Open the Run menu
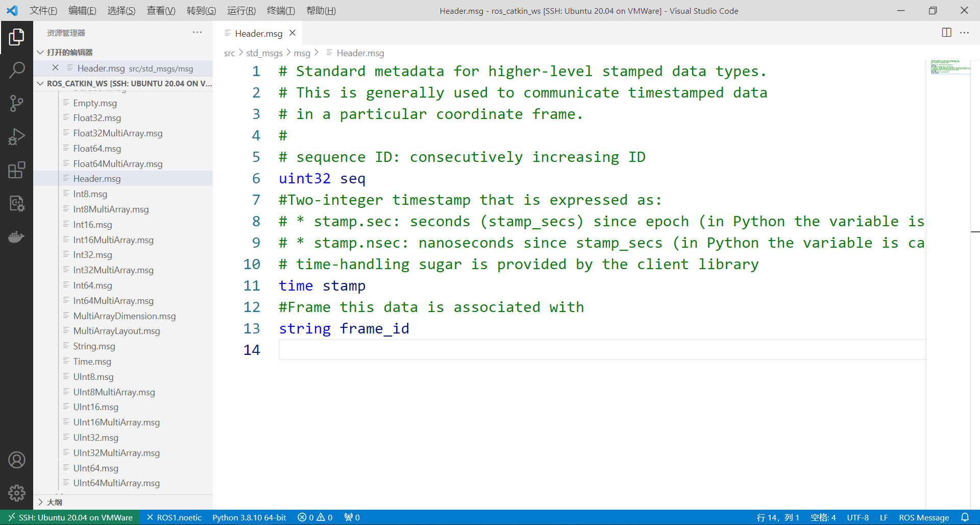 [241, 11]
